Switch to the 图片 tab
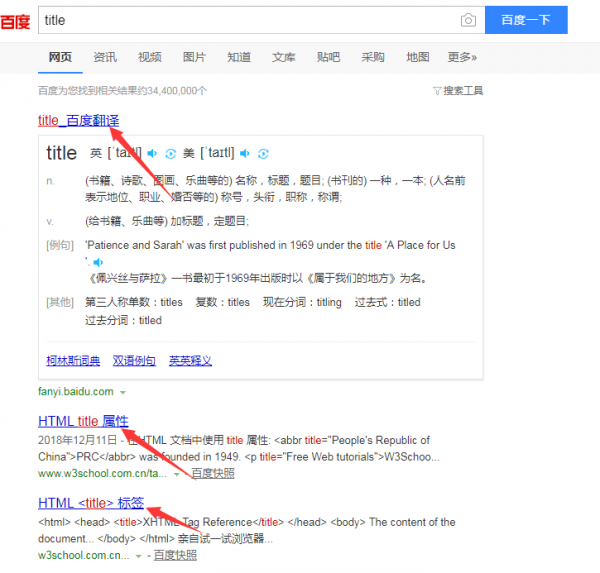Screen dimensions: 600x573 coord(195,57)
